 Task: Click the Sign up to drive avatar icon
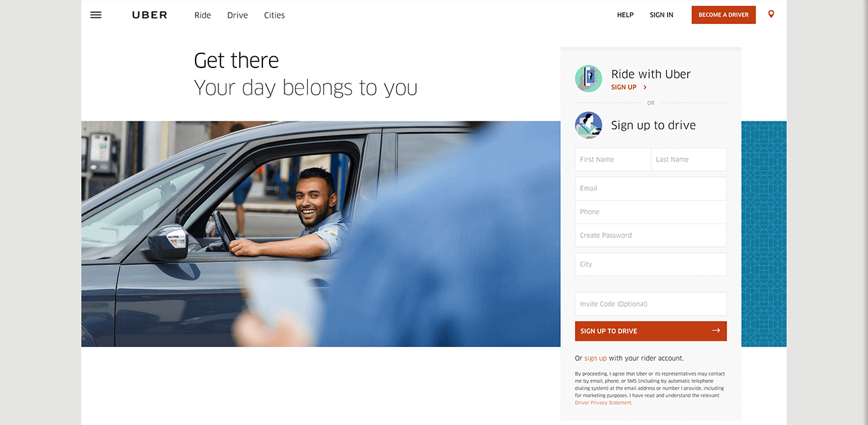coord(588,125)
